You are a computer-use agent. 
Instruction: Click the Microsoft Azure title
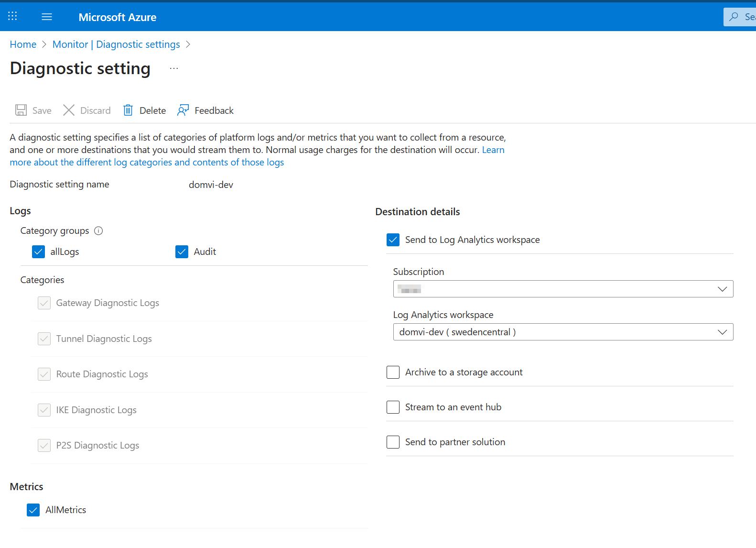click(x=118, y=17)
